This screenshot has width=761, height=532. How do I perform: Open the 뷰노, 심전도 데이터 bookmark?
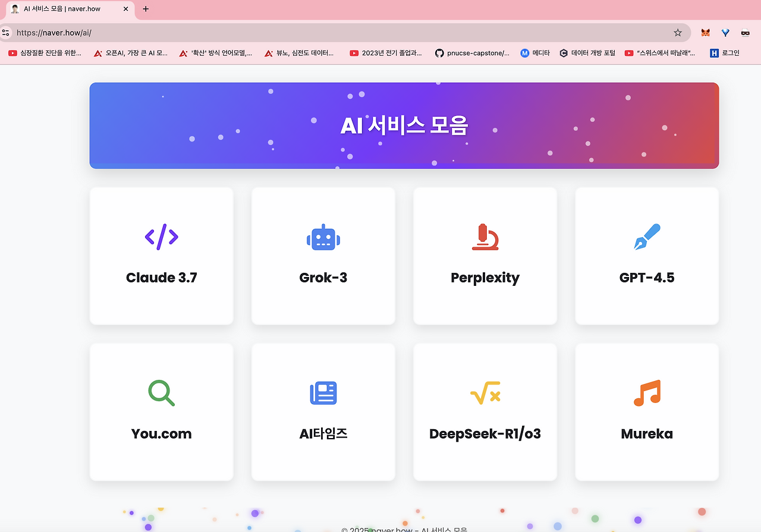point(299,53)
